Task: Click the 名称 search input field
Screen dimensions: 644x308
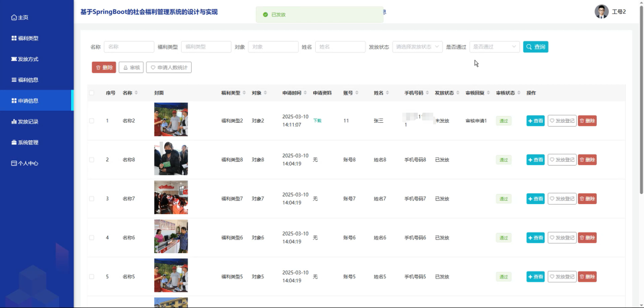Action: click(x=129, y=47)
